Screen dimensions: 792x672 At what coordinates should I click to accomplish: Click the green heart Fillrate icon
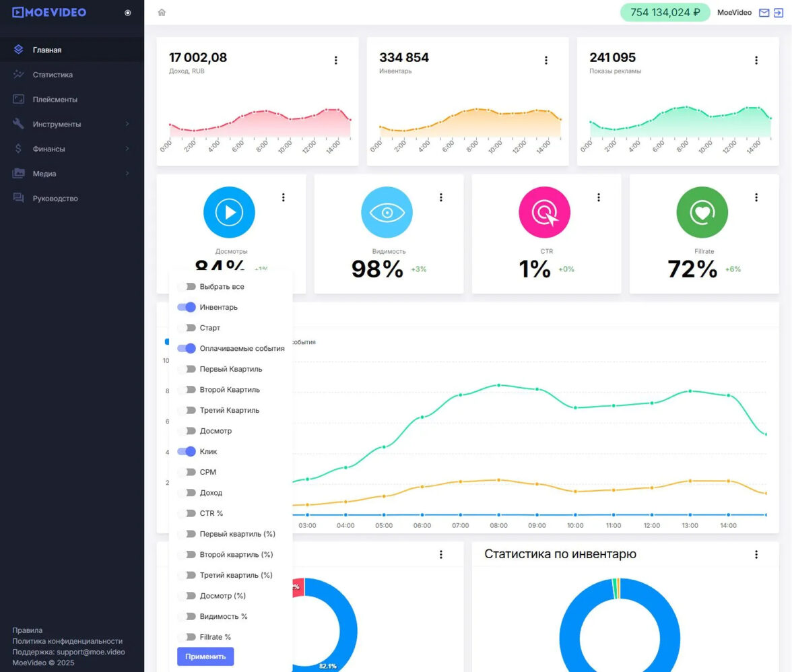[702, 212]
